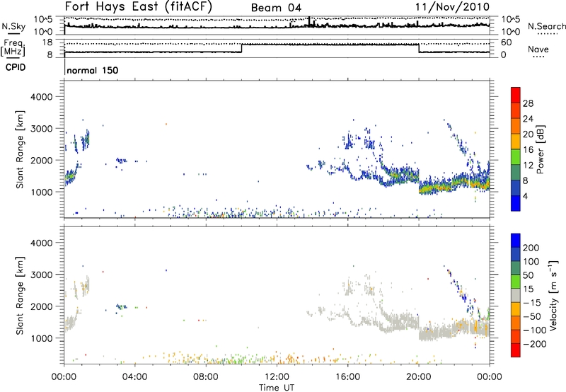Click the 'CPID' label
The image size is (566, 392).
pyautogui.click(x=16, y=67)
